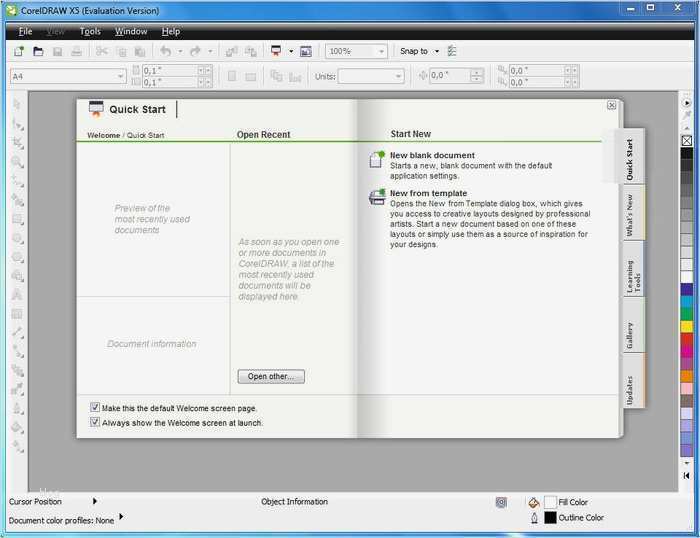
Task: Expand the Undo history dropdown arrow
Action: tap(180, 51)
